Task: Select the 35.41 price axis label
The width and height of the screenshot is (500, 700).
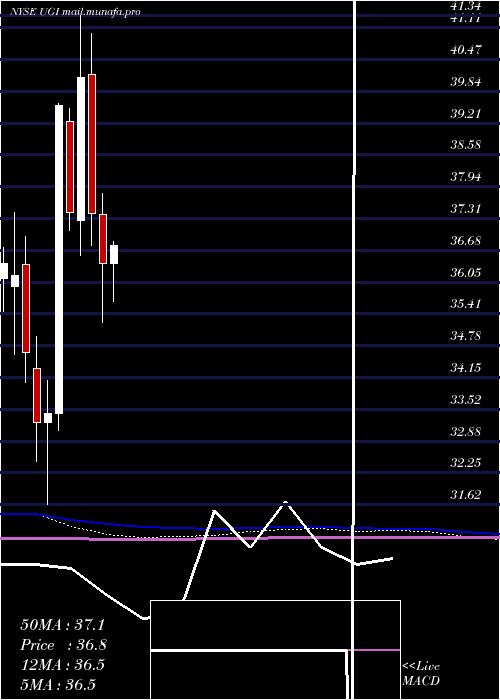Action: tap(467, 304)
